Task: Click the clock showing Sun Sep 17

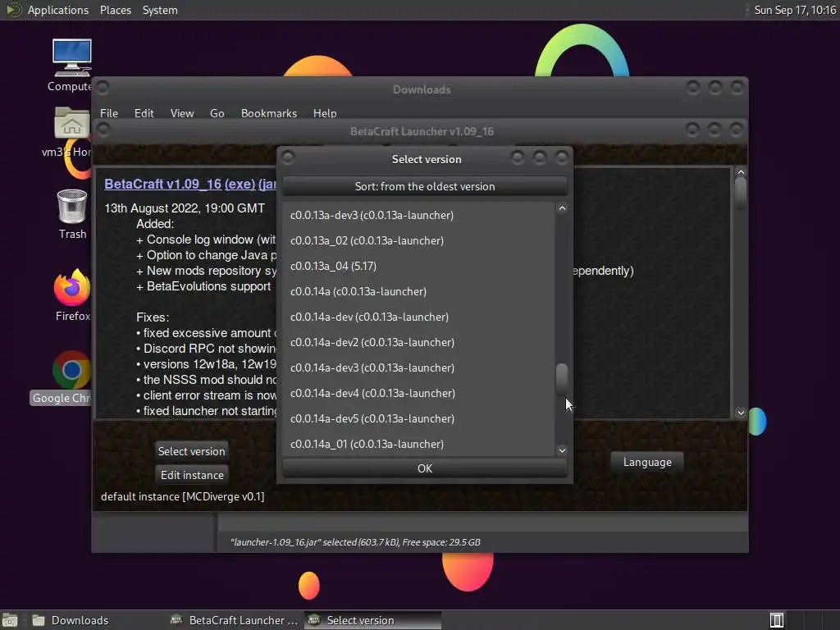Action: click(x=794, y=10)
